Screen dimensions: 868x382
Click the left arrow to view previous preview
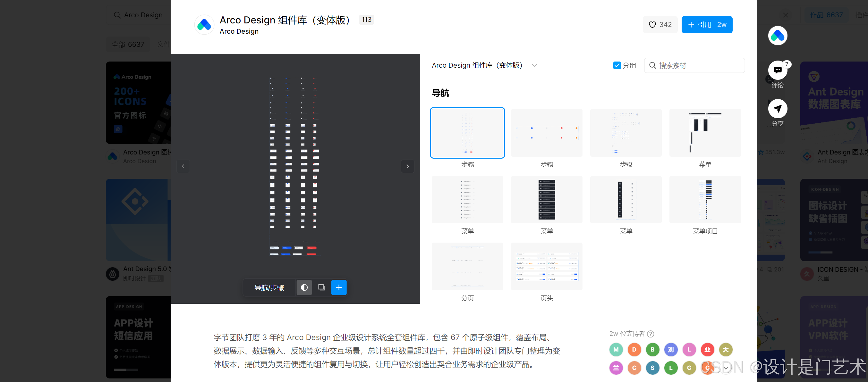(183, 166)
